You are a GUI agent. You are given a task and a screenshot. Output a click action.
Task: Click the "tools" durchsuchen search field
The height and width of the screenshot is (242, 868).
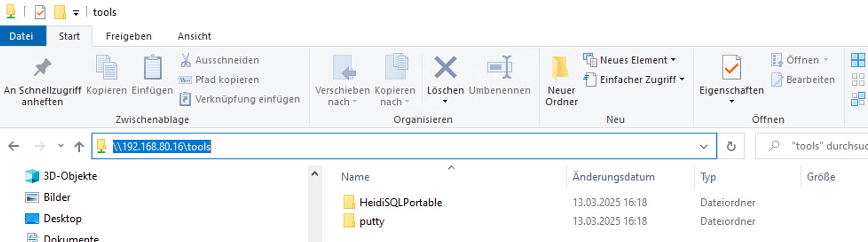[x=812, y=146]
